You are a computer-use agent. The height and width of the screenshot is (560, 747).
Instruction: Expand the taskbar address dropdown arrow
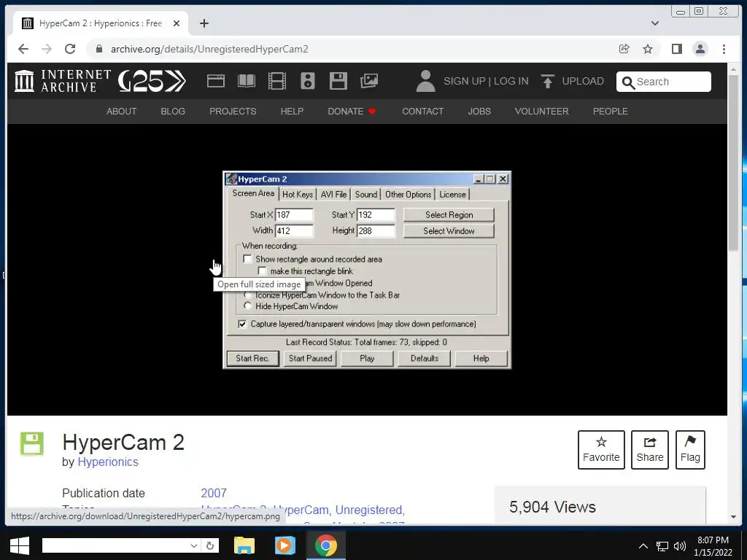(194, 545)
